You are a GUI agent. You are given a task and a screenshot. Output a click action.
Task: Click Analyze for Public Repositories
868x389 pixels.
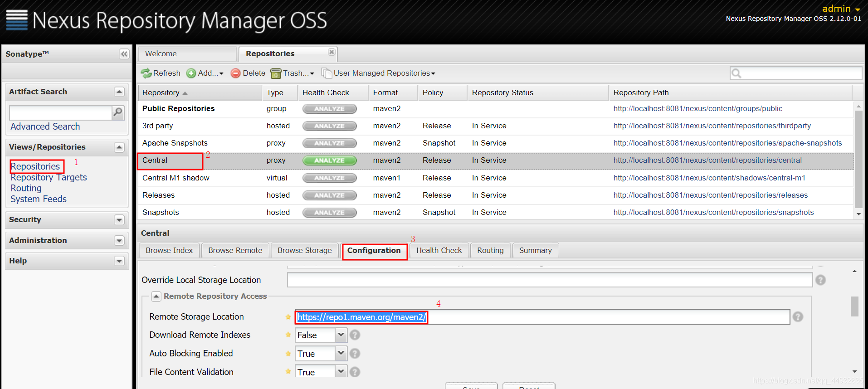(x=329, y=109)
